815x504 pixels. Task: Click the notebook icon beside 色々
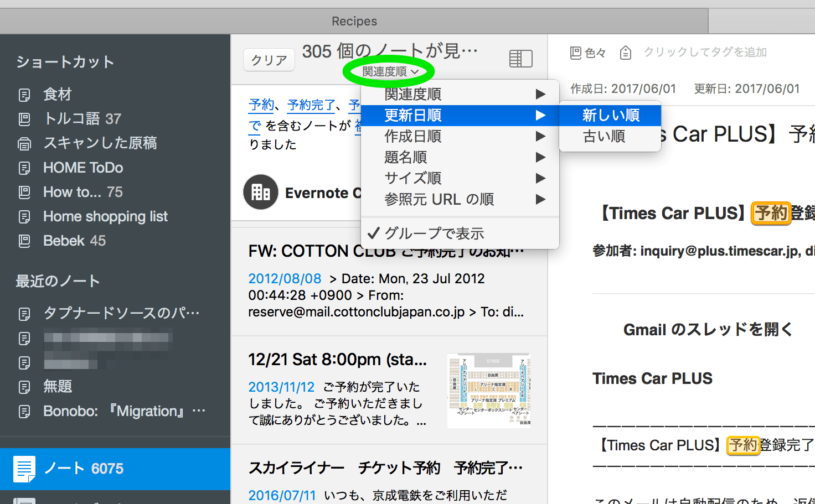tap(575, 53)
